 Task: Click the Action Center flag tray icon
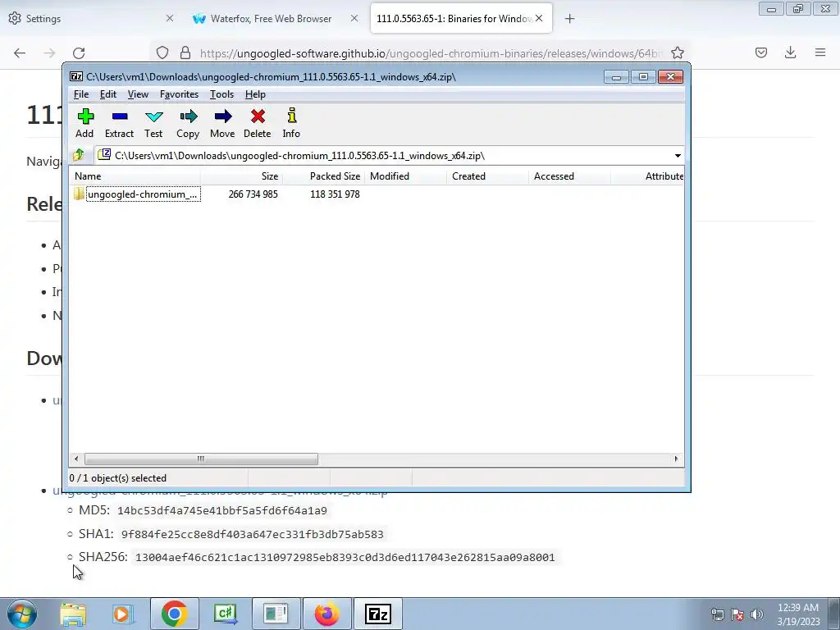(737, 614)
